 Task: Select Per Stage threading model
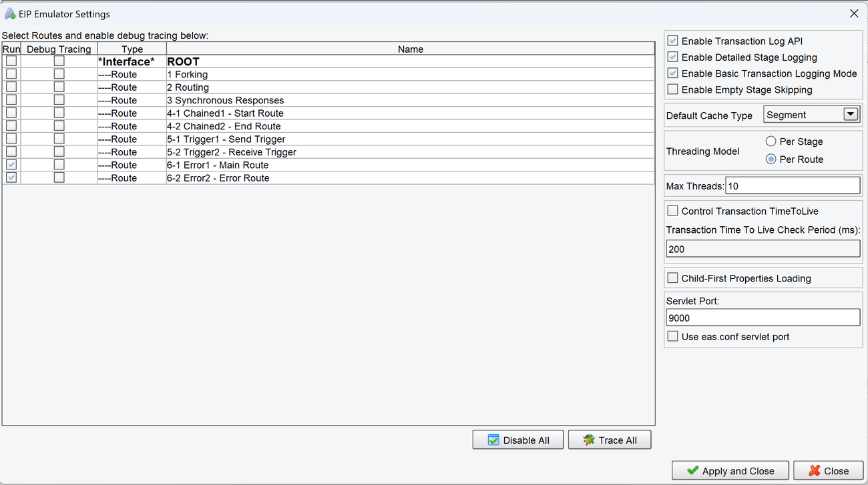point(771,141)
